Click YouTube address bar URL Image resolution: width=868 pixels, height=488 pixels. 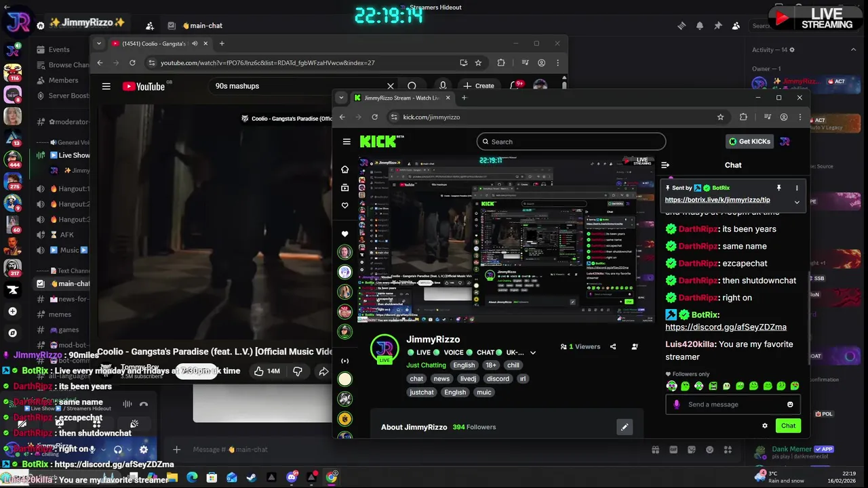[x=267, y=62]
